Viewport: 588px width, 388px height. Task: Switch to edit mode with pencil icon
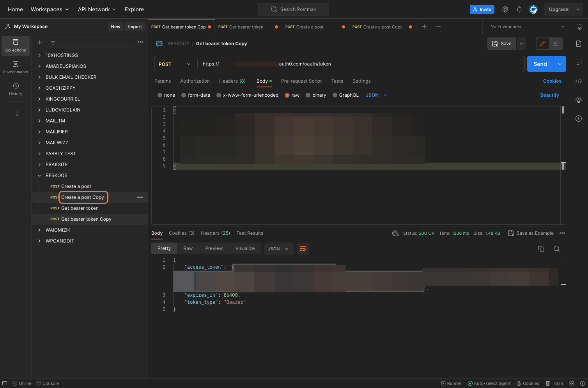pyautogui.click(x=543, y=44)
